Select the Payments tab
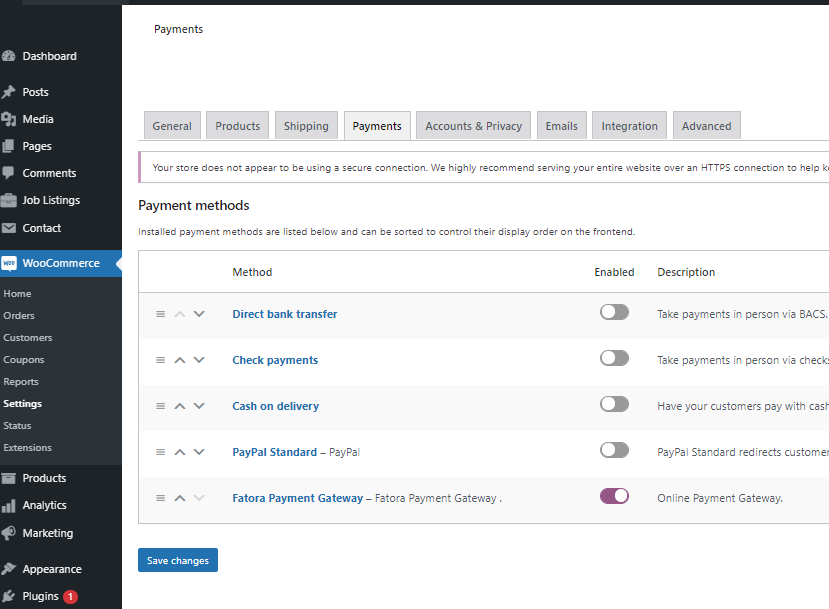 tap(377, 126)
